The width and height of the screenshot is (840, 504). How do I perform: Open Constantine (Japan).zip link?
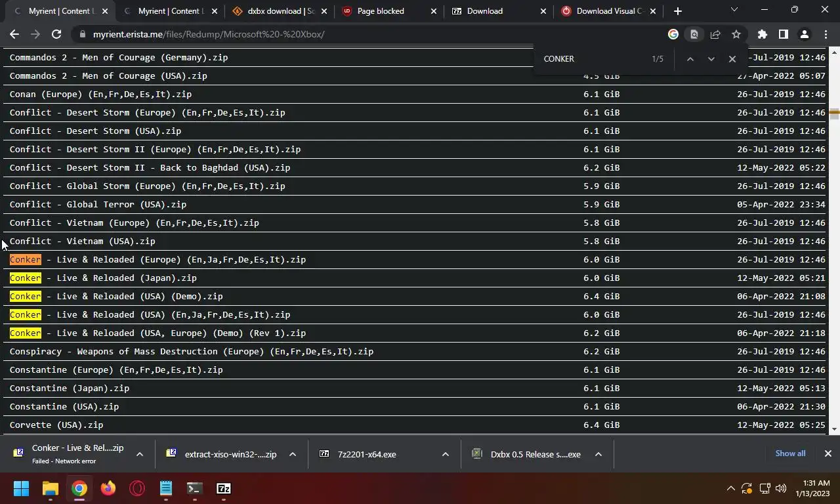(70, 388)
